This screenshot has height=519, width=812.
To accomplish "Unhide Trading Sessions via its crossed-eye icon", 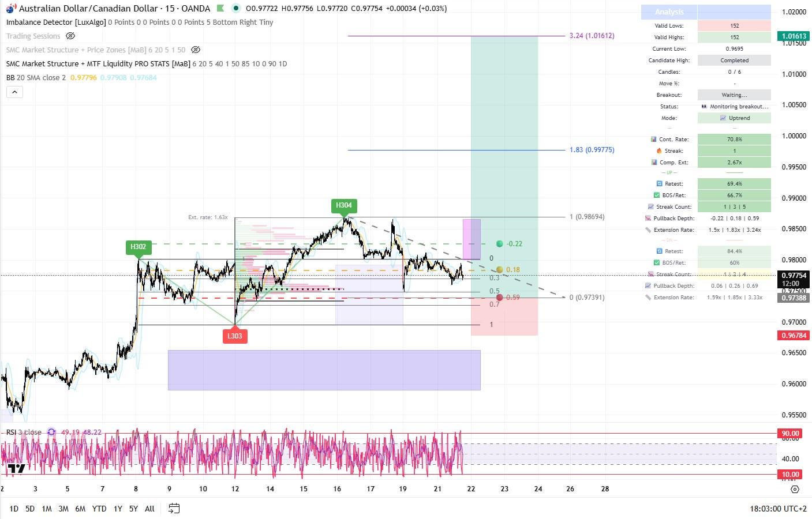I will point(70,36).
